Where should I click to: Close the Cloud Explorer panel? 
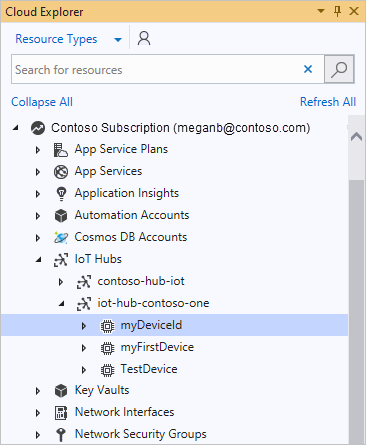tap(354, 11)
